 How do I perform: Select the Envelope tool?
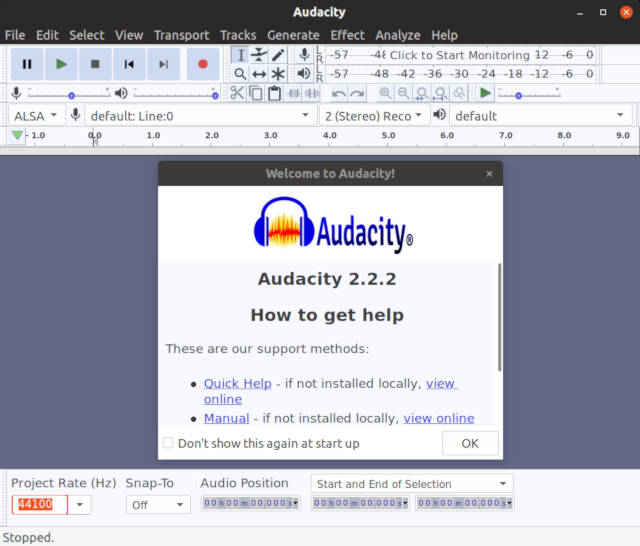[259, 55]
